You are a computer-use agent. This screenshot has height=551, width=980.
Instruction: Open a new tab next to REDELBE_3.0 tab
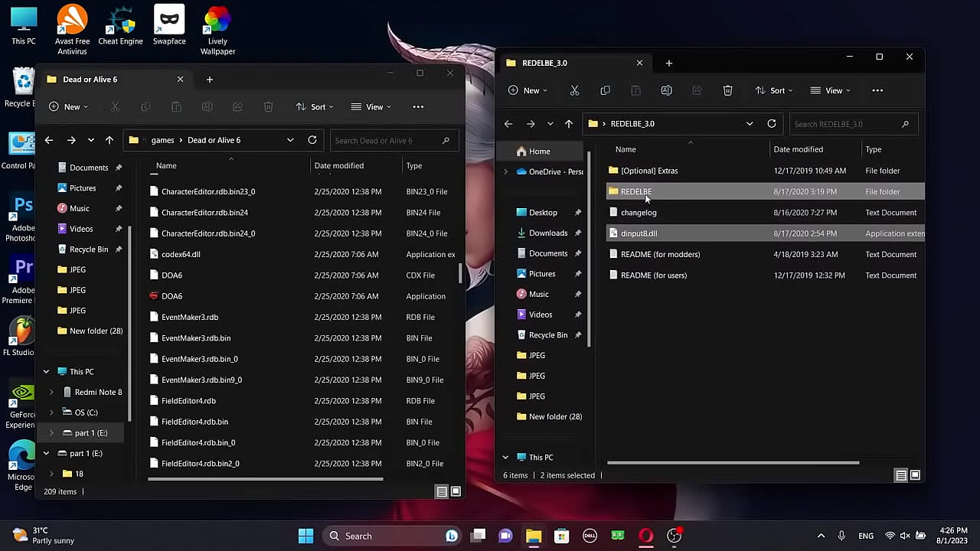point(668,63)
